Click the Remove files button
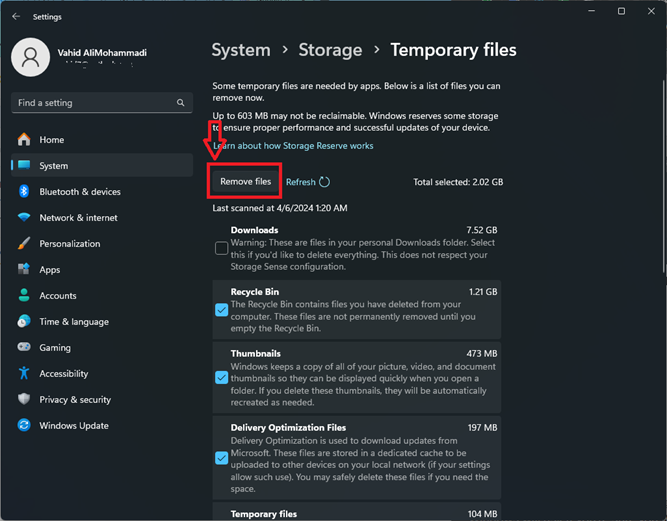The height and width of the screenshot is (521, 667). coord(245,182)
